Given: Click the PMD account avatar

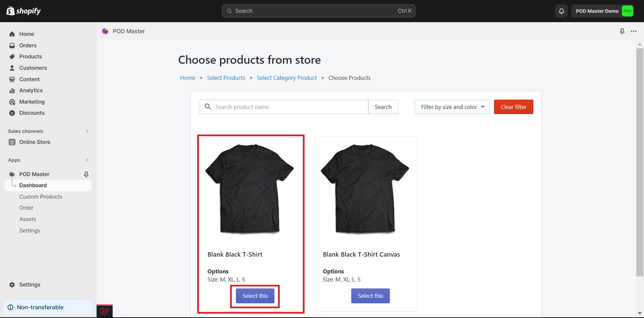Looking at the screenshot, I should pos(627,11).
